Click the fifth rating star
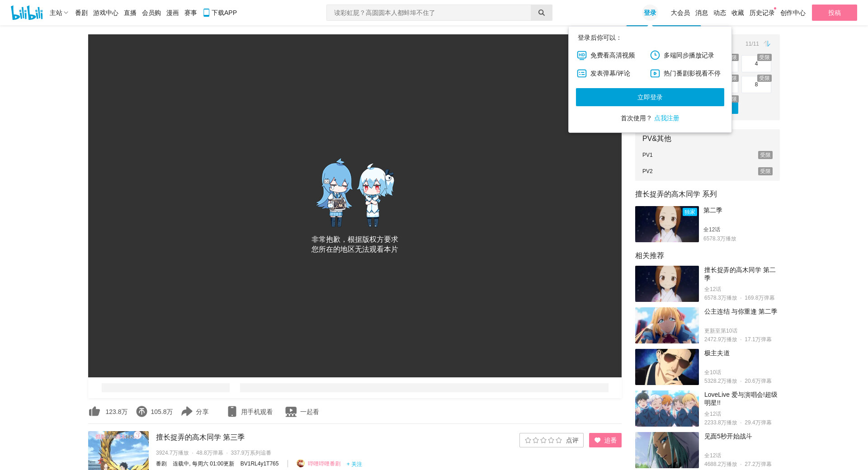868x470 pixels. point(559,440)
